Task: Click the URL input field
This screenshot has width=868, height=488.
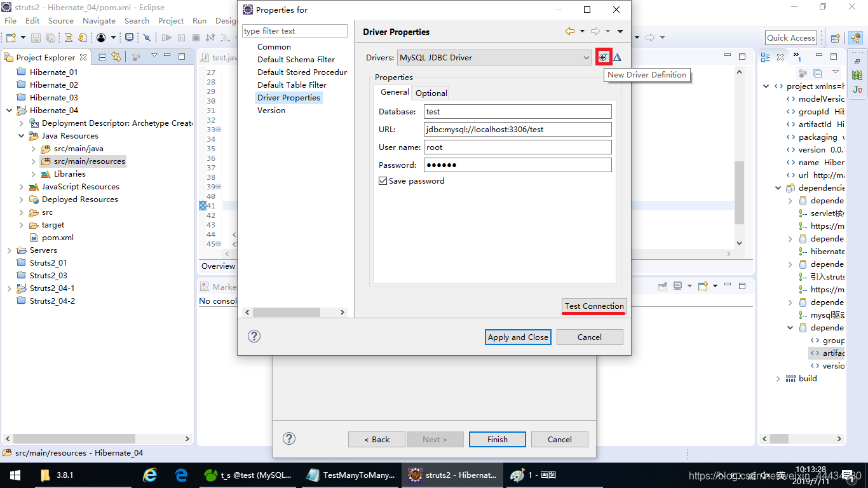Action: (x=518, y=130)
